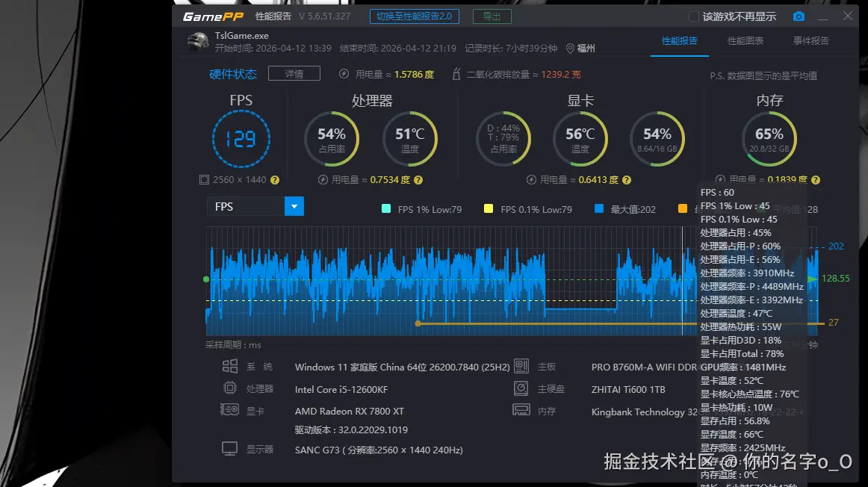Screen dimensions: 868x487
Task: Close the GamePP report window
Action: [848, 16]
